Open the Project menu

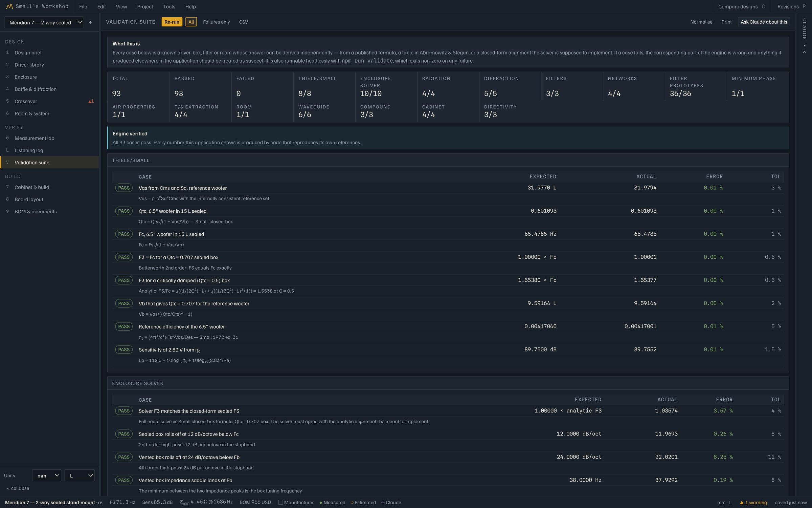145,6
